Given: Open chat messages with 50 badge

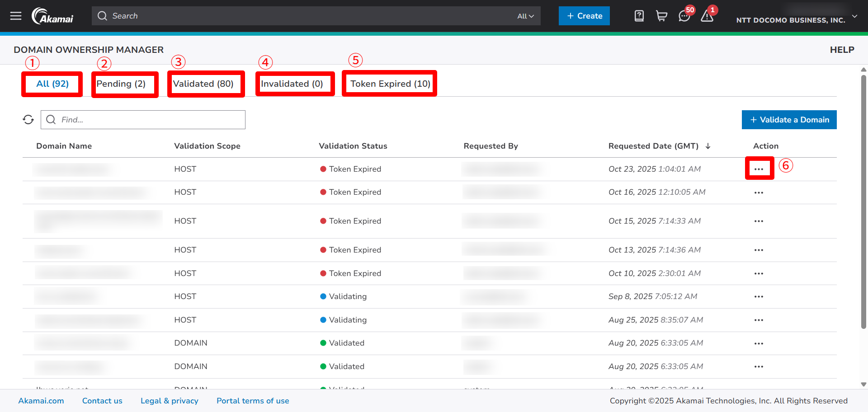Looking at the screenshot, I should coord(684,16).
